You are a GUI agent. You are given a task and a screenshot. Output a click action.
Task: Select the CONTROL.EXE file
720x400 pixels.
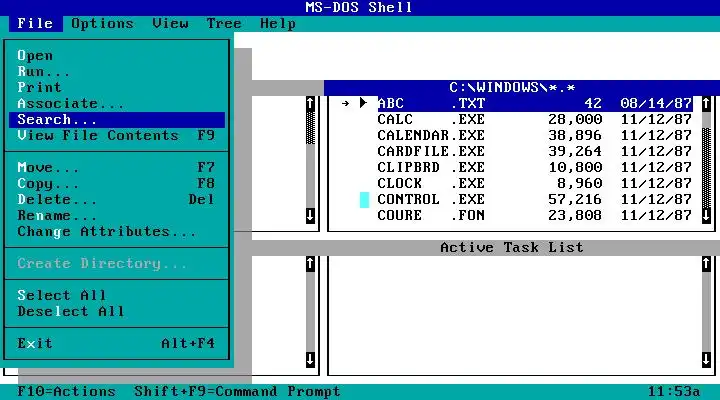click(x=535, y=199)
